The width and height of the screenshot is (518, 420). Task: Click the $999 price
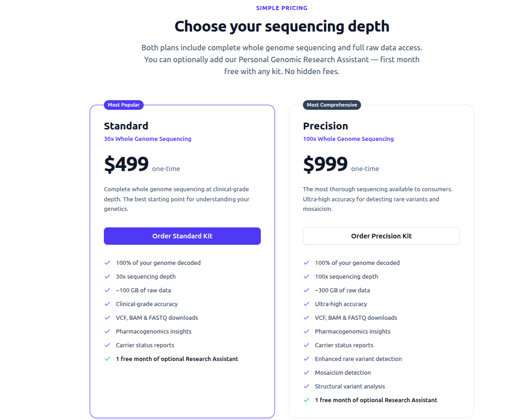[325, 164]
